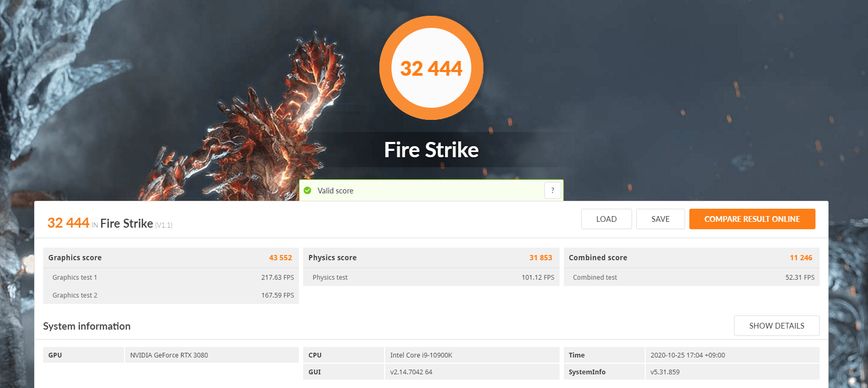
Task: Open the question mark help button
Action: [x=552, y=190]
